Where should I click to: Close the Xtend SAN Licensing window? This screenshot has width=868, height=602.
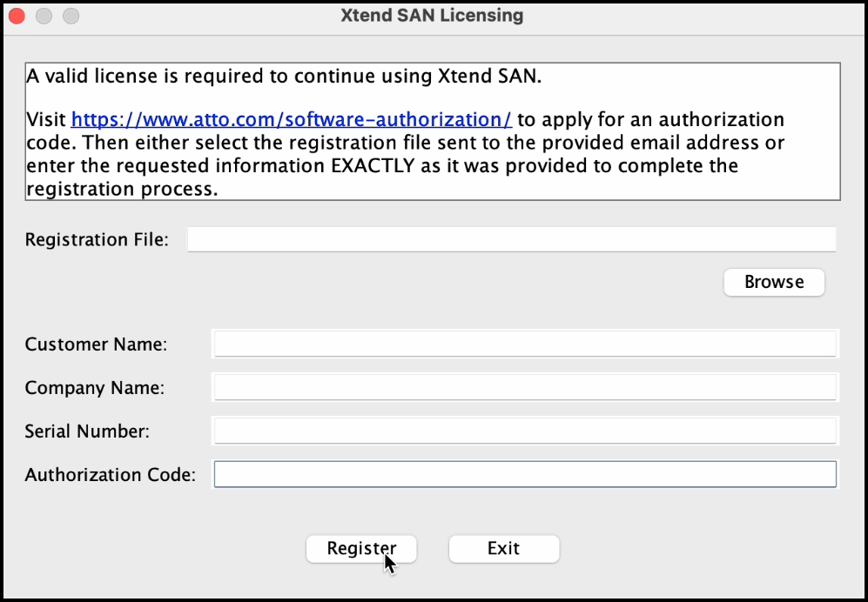pyautogui.click(x=17, y=16)
